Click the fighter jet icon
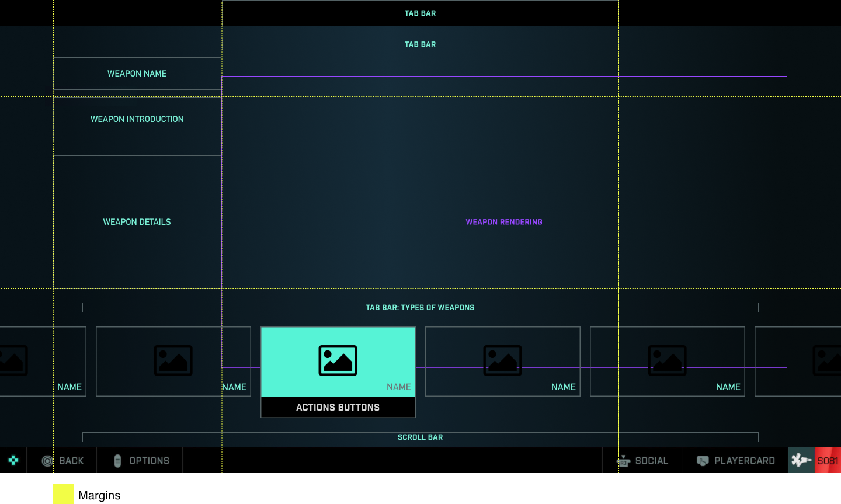Image resolution: width=841 pixels, height=504 pixels. (801, 460)
